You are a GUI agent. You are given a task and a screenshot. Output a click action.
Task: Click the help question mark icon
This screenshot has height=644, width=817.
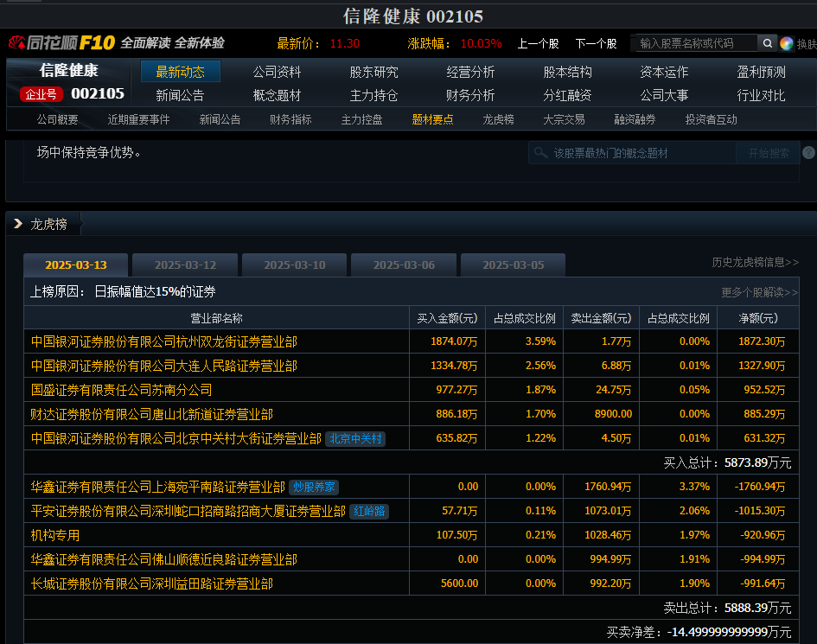coord(808,153)
